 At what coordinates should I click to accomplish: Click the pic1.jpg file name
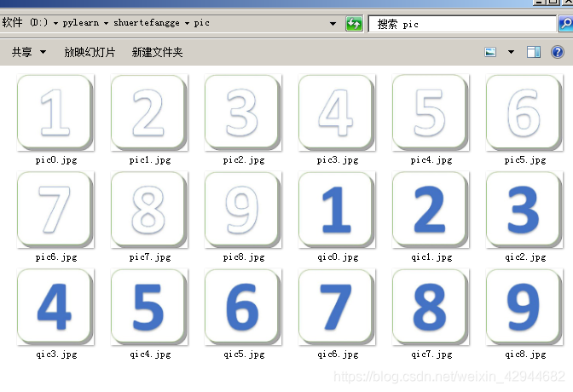click(x=150, y=160)
